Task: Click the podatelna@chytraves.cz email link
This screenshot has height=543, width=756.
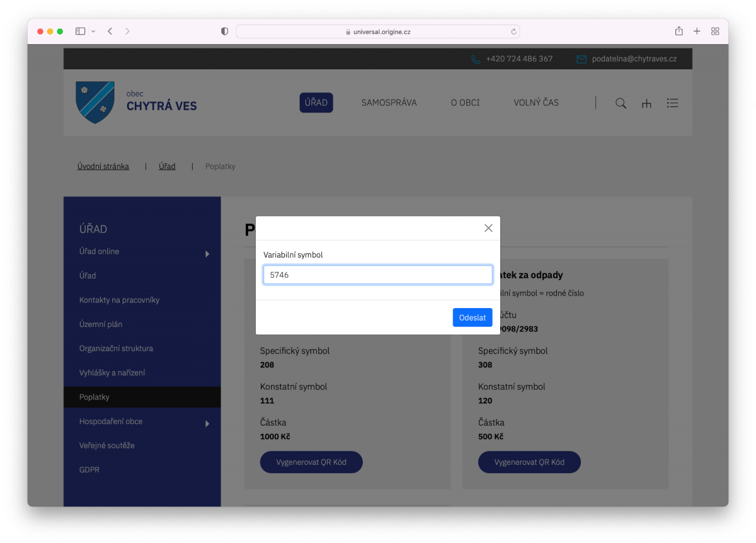Action: coord(634,59)
